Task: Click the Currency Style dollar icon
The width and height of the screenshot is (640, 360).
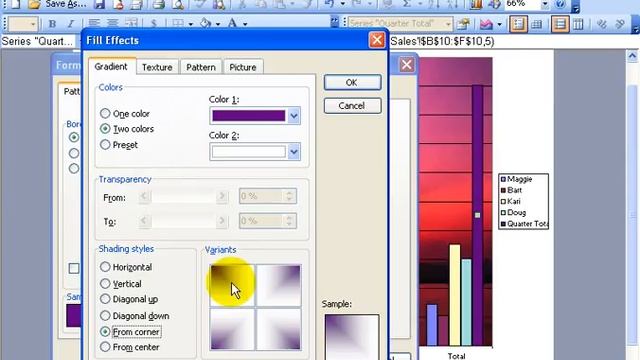Action: click(153, 24)
